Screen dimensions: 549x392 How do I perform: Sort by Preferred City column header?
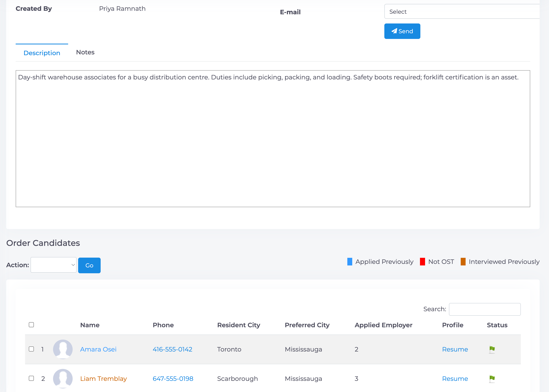coord(307,325)
